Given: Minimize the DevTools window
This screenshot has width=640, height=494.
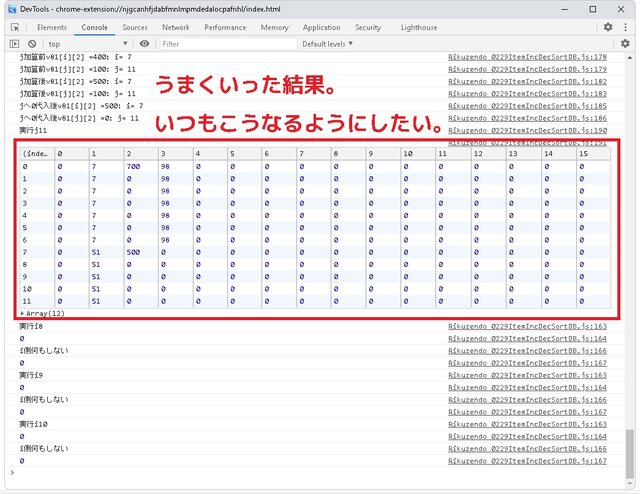Looking at the screenshot, I should tap(565, 9).
